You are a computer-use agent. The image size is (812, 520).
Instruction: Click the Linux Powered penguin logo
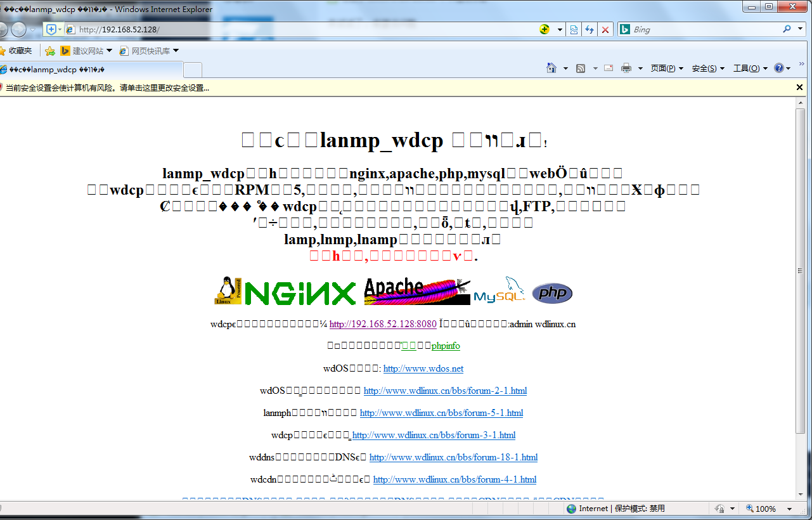click(x=228, y=290)
